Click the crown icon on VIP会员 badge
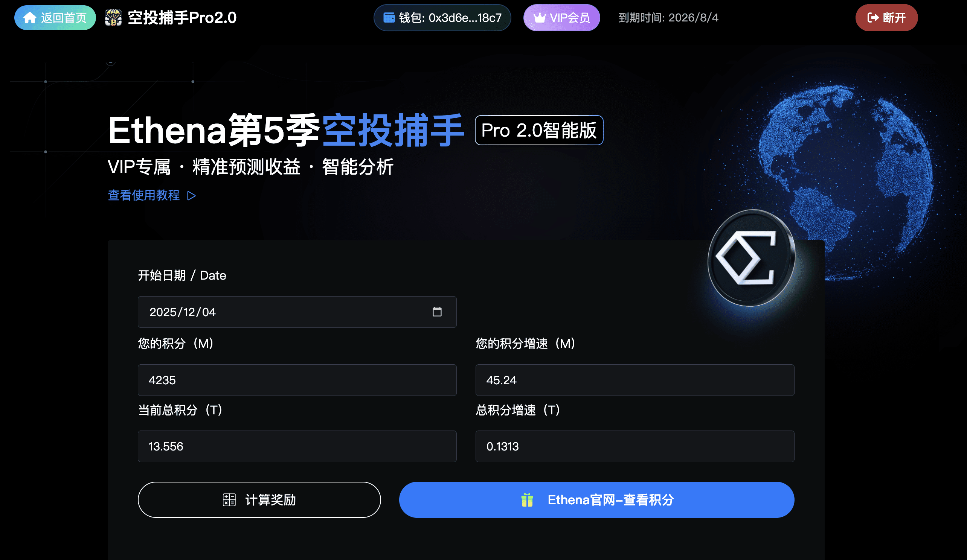The height and width of the screenshot is (560, 967). pos(540,18)
